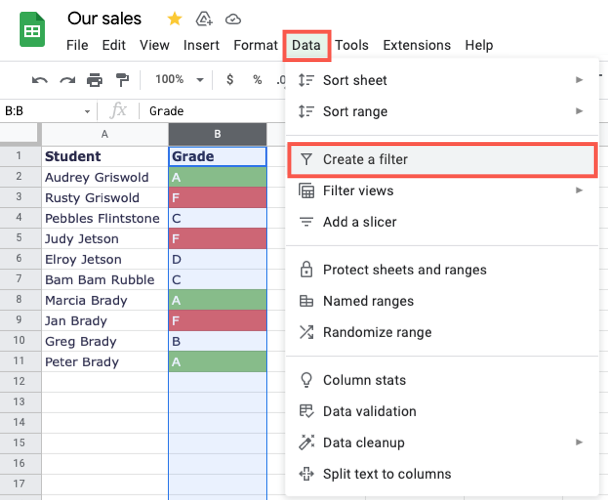Open the Format menu

tap(256, 45)
